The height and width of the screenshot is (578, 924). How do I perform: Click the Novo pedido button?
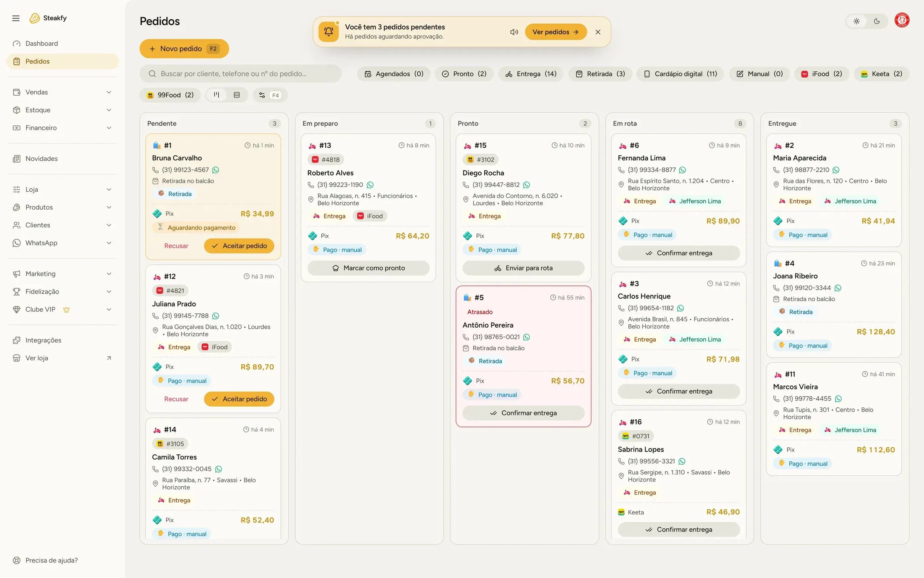point(184,49)
